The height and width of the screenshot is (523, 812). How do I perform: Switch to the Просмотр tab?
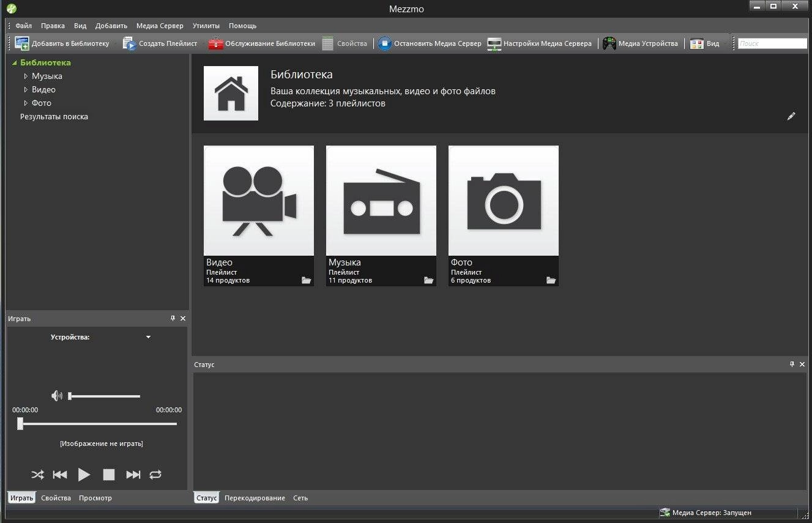95,498
